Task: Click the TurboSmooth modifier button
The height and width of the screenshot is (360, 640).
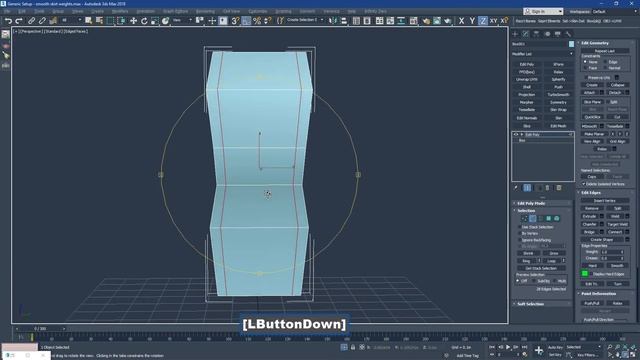Action: [x=558, y=95]
